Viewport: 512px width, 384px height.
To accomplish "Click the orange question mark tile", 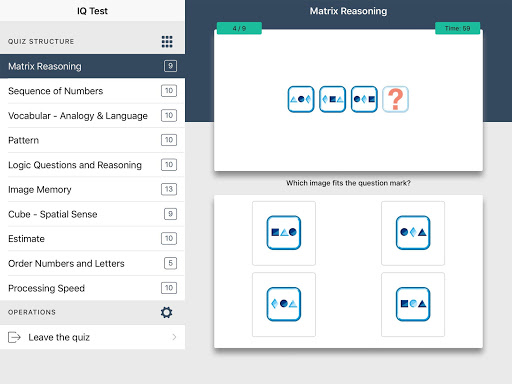I will (x=395, y=99).
